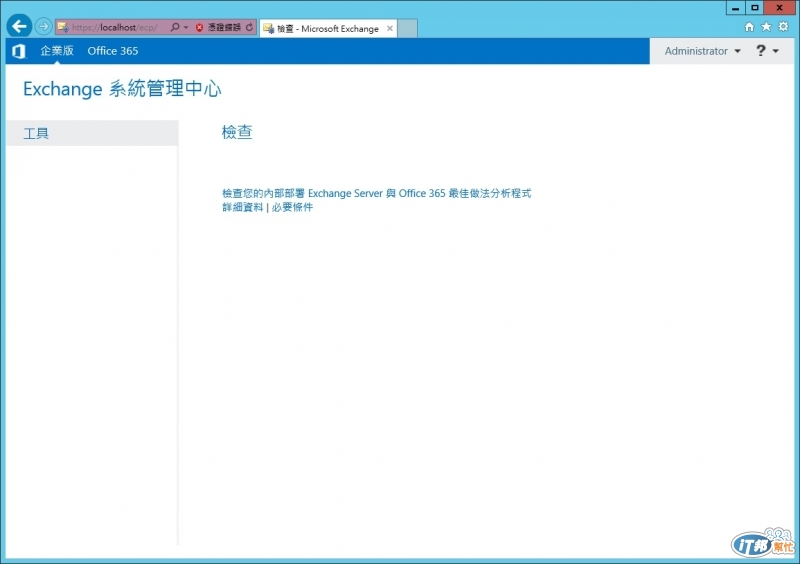The width and height of the screenshot is (800, 564).
Task: Close the Microsoft Exchange browser tab
Action: (390, 29)
